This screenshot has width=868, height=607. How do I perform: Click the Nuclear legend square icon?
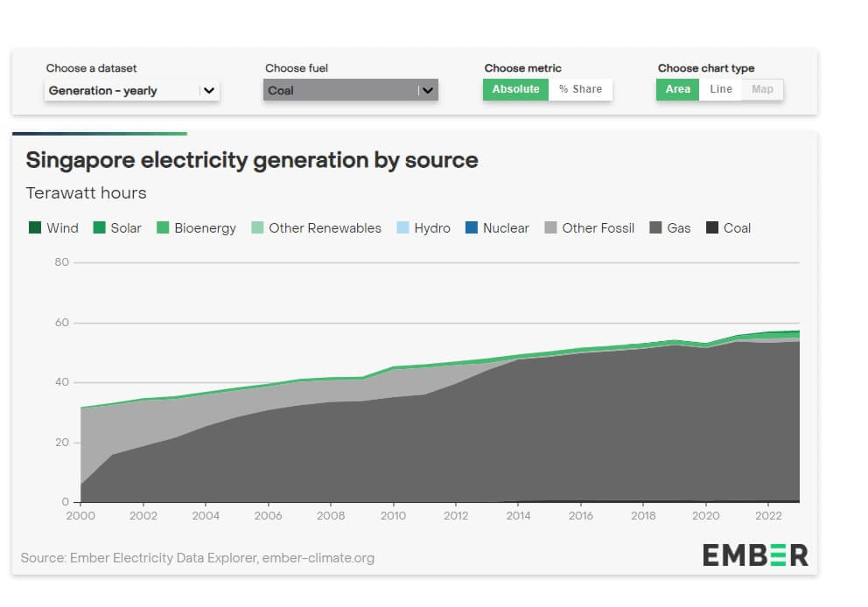[471, 228]
